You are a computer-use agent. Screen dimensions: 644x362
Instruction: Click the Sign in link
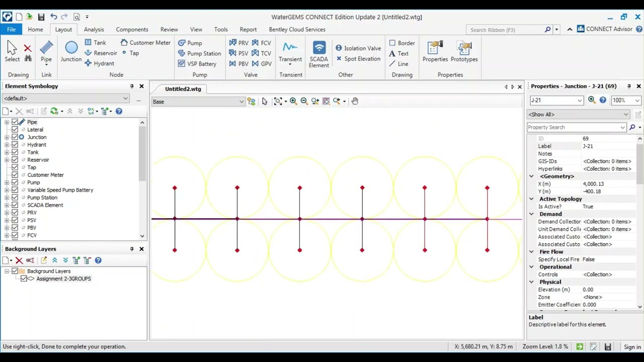pos(632,347)
